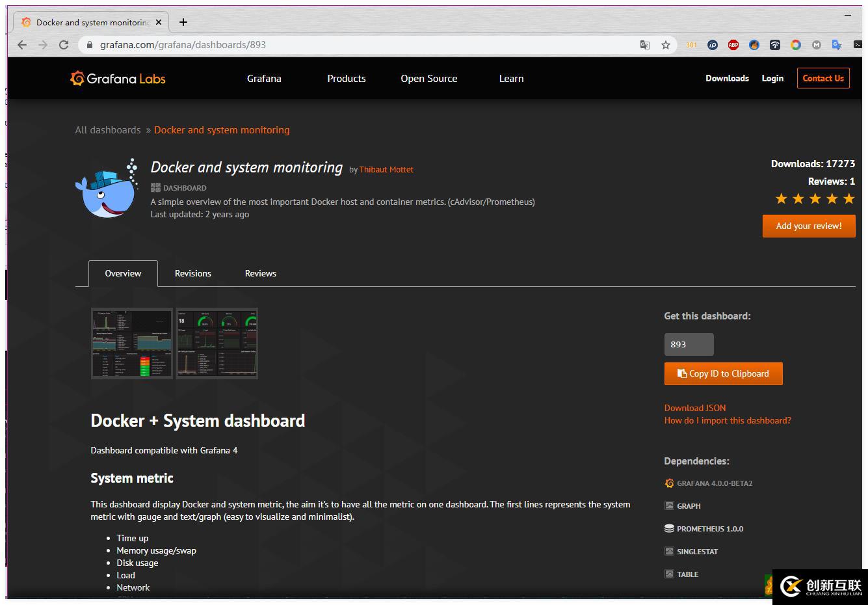Image resolution: width=868 pixels, height=605 pixels.
Task: Click the "Memory usage/swap" list item
Action: click(156, 551)
